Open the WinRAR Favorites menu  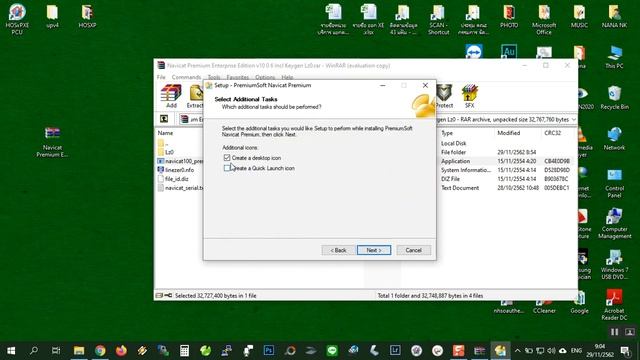coord(238,77)
